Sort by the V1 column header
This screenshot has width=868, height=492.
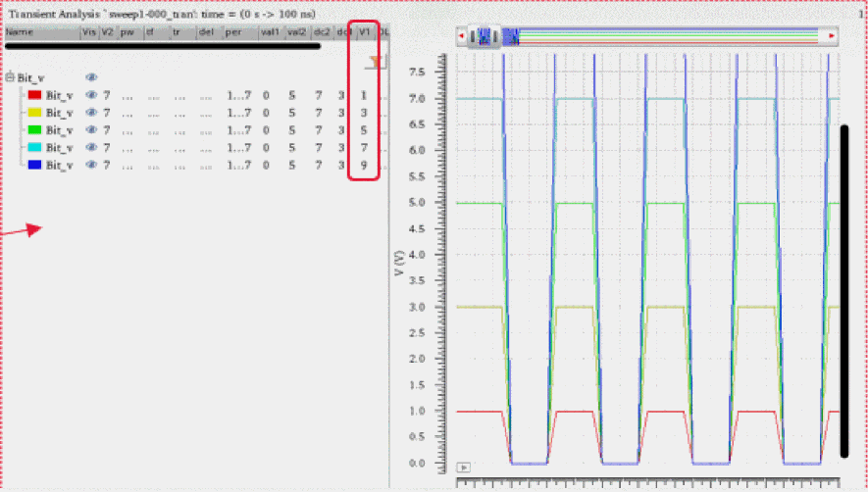coord(364,32)
